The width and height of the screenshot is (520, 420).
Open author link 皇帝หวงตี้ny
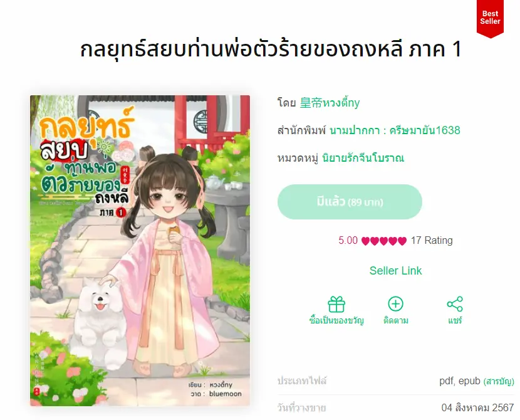point(330,103)
